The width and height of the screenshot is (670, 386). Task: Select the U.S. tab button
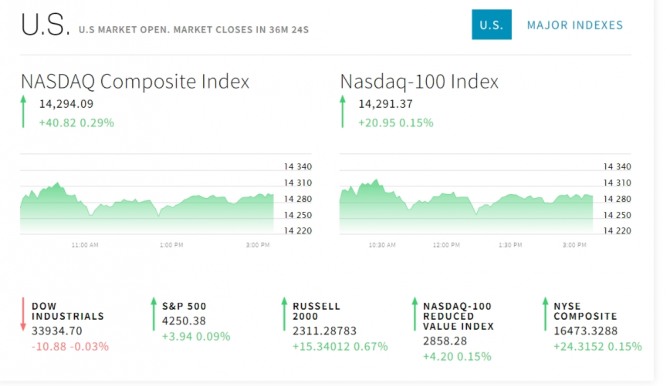(491, 24)
